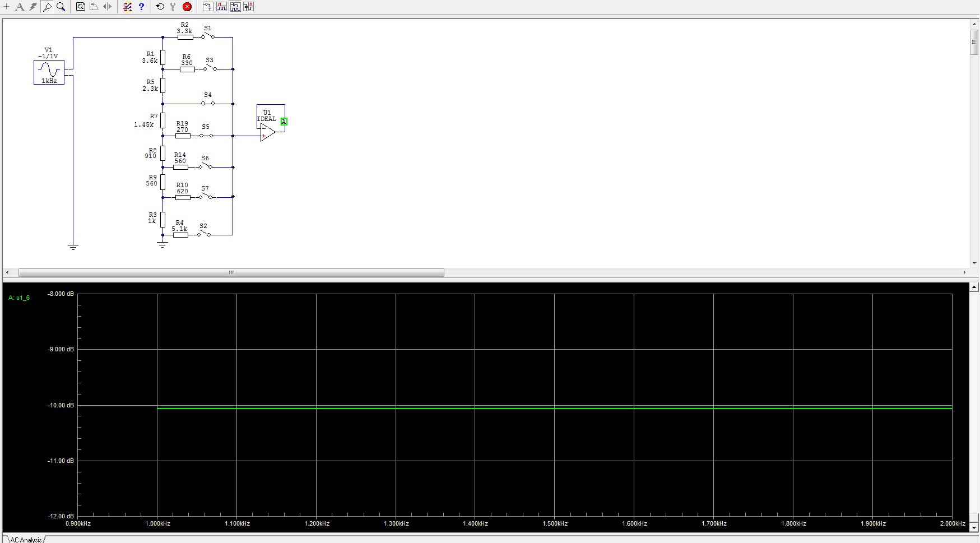Click the 2.000kHz frequency axis label

[953, 523]
